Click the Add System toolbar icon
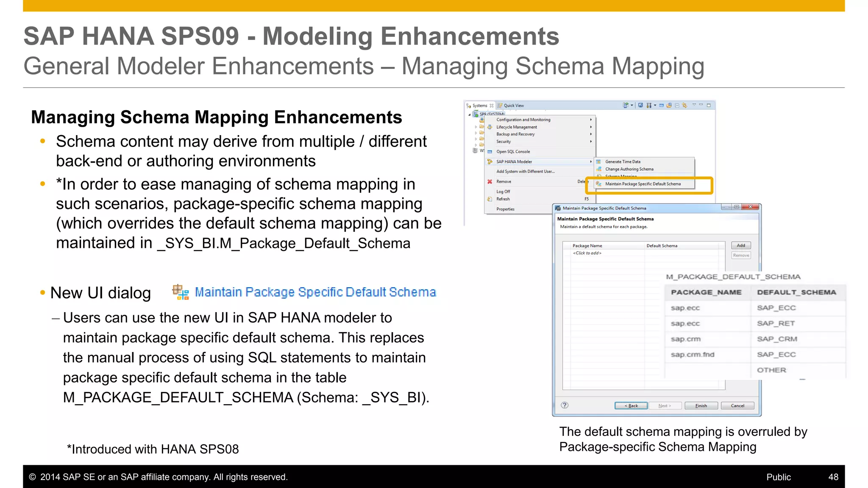The width and height of the screenshot is (868, 488). [626, 105]
